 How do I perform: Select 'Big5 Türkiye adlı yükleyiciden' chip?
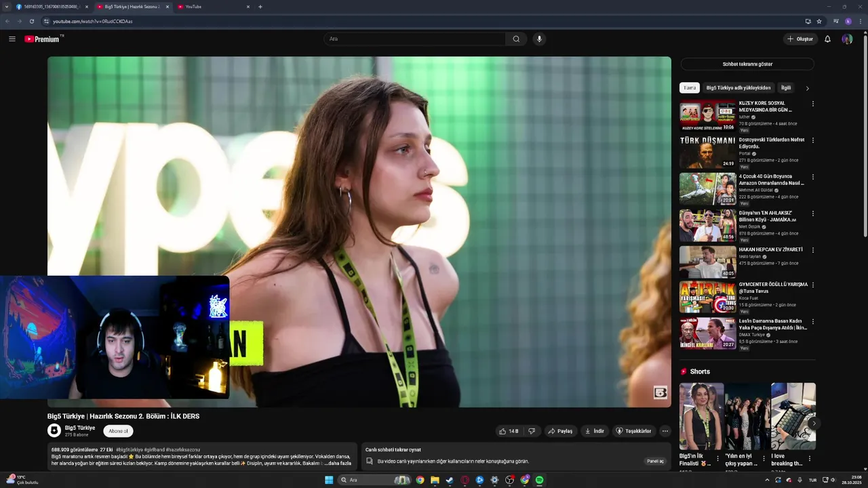pos(738,88)
